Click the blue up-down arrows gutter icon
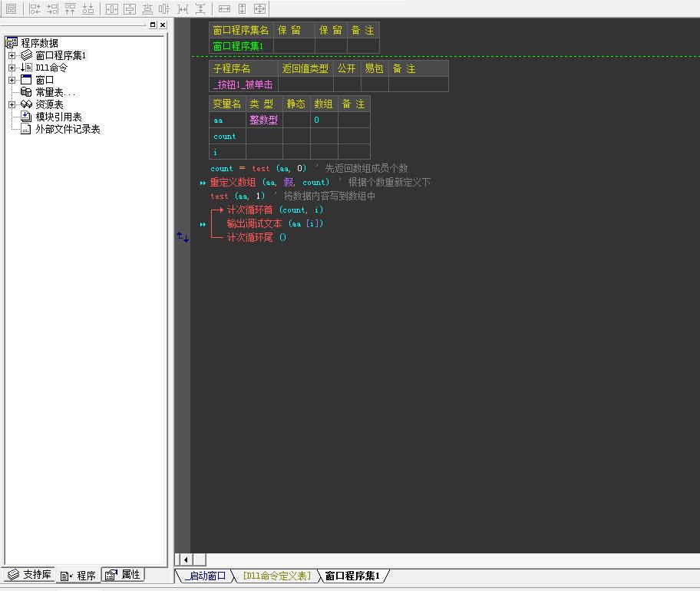Viewport: 700px width, 591px height. coord(183,237)
